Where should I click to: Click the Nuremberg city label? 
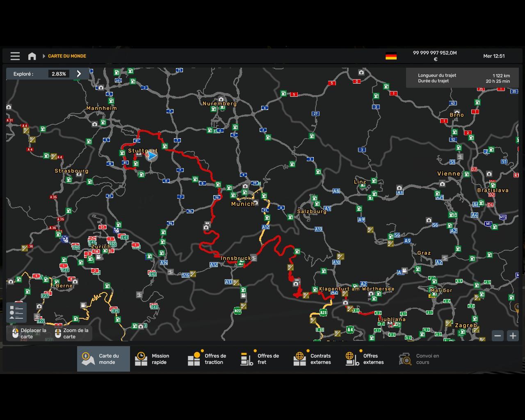220,104
